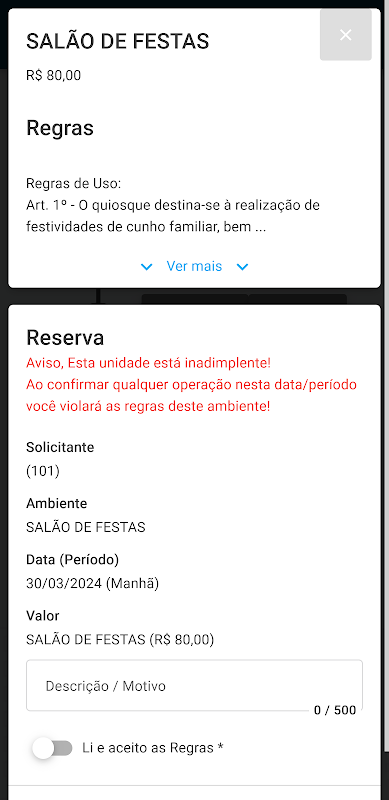389x800 pixels.
Task: Click the Regras section heading
Action: tap(60, 128)
